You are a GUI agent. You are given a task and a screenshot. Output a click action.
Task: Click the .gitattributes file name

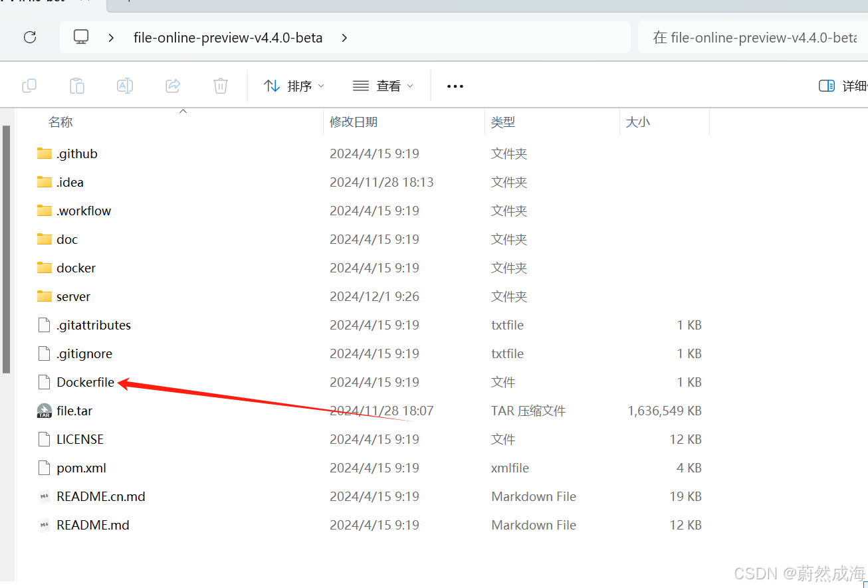[94, 325]
